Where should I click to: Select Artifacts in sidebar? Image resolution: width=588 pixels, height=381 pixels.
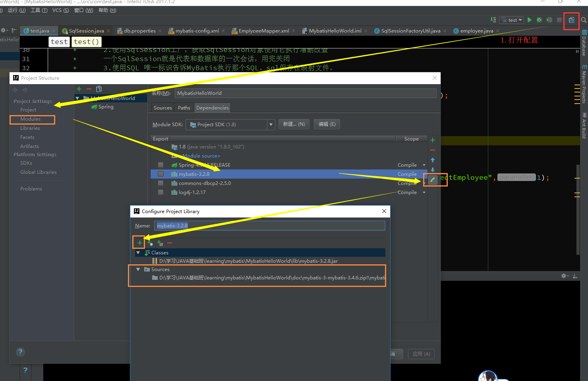(x=30, y=146)
